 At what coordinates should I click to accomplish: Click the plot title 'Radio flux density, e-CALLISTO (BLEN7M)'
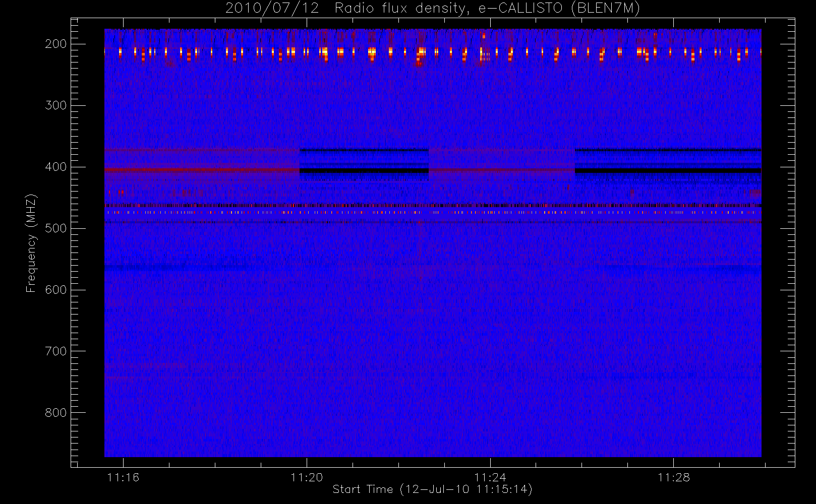click(487, 9)
